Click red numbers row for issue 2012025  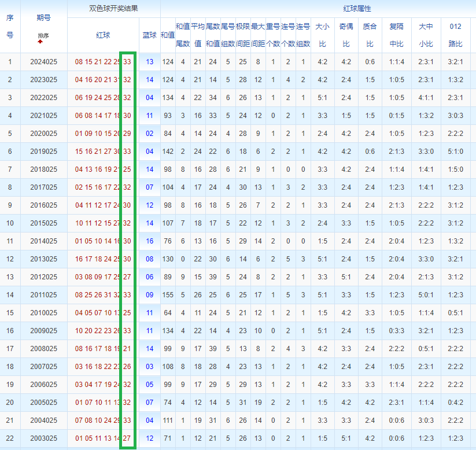pyautogui.click(x=97, y=277)
